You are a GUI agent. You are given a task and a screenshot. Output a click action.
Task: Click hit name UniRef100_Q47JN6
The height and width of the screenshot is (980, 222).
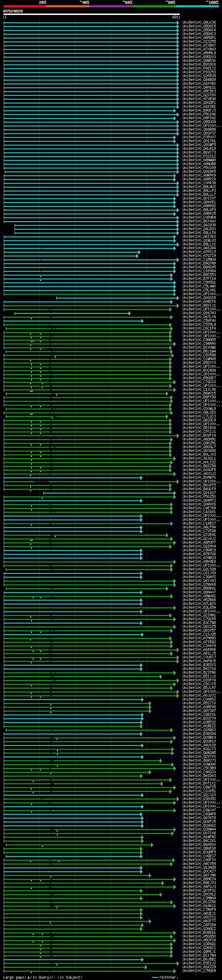199,875
